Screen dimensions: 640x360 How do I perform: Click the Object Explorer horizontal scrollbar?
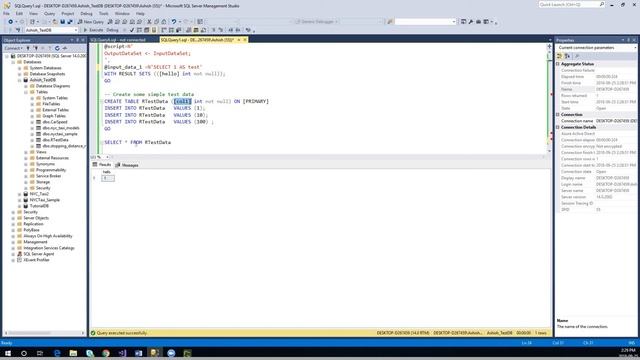point(43,333)
